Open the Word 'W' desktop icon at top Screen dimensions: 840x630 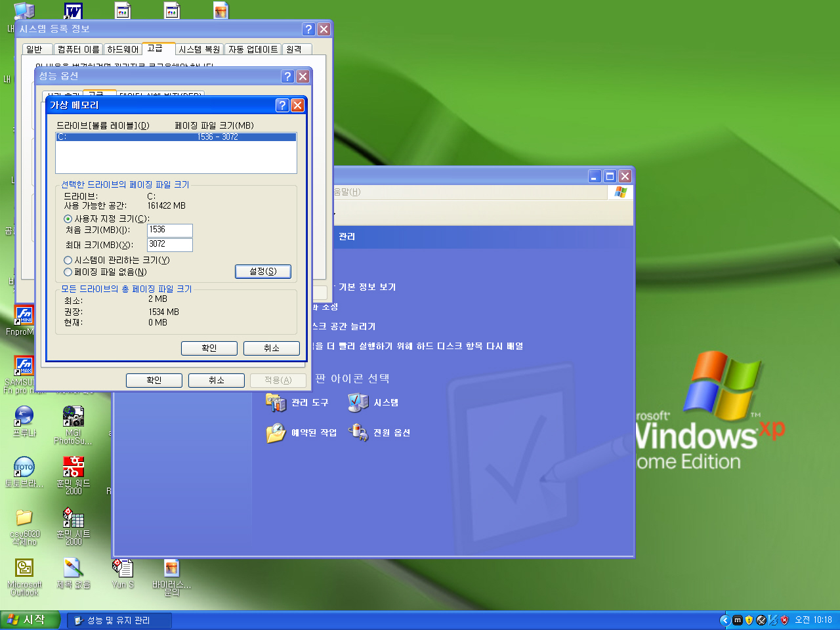click(73, 10)
